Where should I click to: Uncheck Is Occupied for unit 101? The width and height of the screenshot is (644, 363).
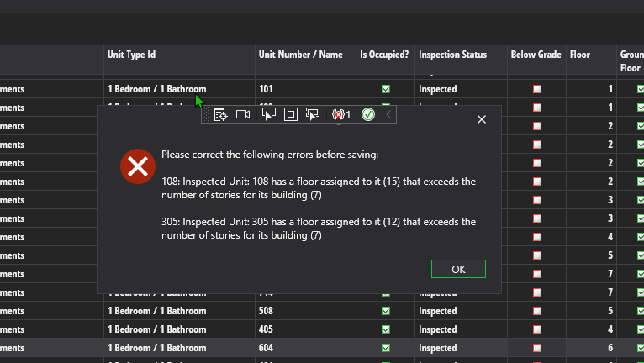[x=386, y=89]
